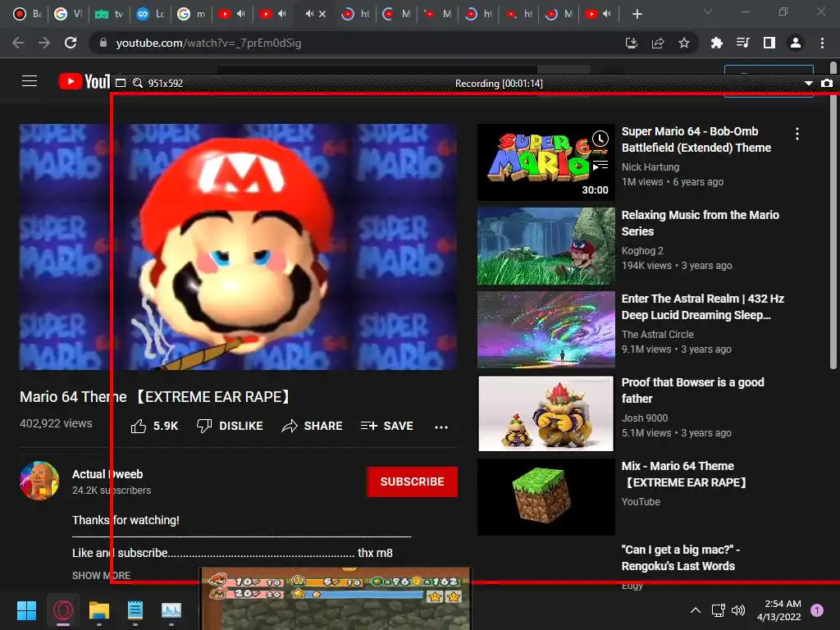Open the media controls toolbar icon
840x630 pixels.
[742, 43]
